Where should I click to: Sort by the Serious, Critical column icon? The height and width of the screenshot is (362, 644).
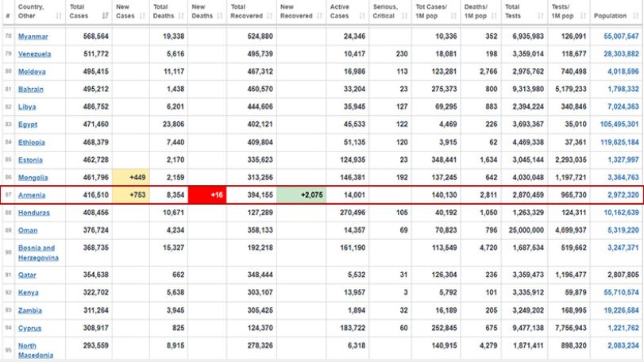tap(404, 16)
